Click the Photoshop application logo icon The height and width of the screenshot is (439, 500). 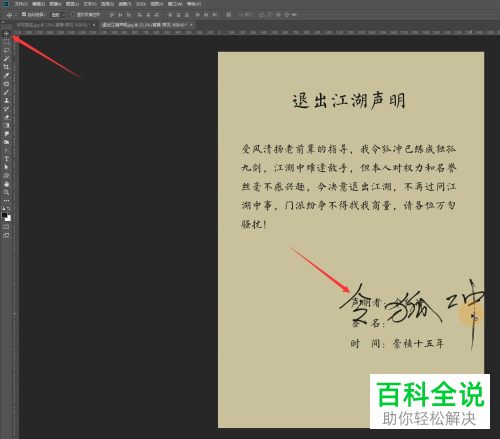click(6, 4)
